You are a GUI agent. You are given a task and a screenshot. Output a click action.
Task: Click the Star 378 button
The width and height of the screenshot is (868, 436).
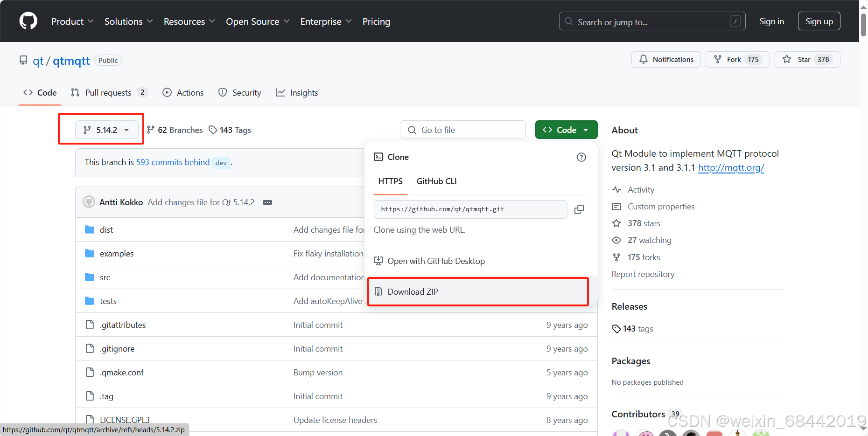(x=807, y=59)
